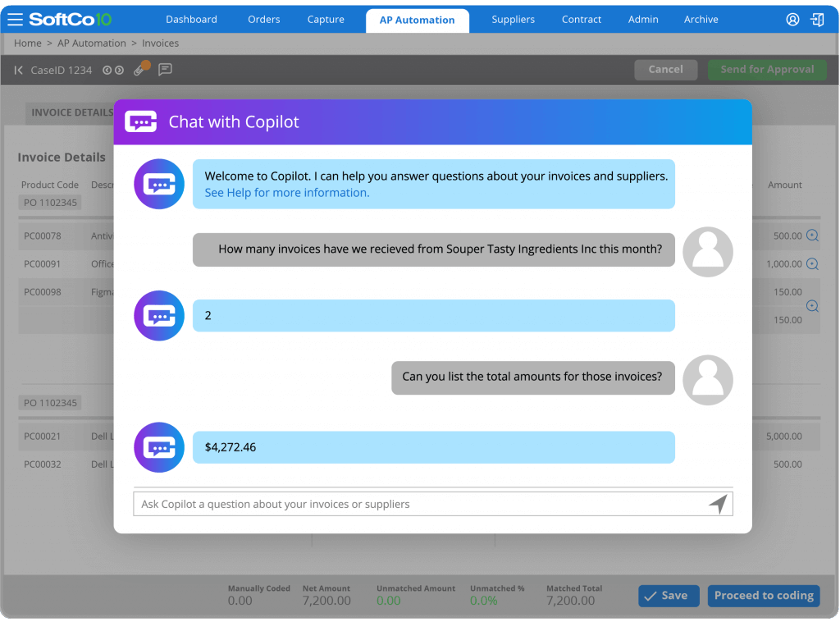Click the SoftCo10 logo

(71, 20)
